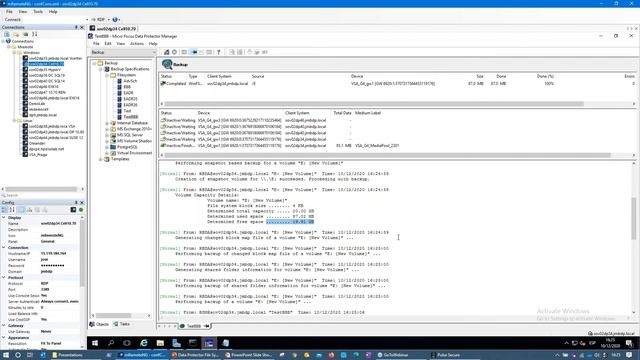Switch to the Objects tab

pyautogui.click(x=99, y=324)
